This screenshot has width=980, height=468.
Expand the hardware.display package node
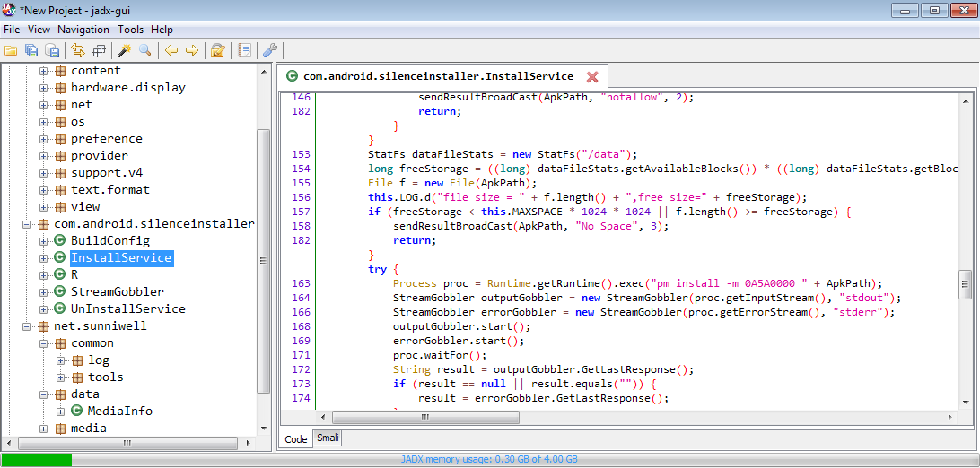pyautogui.click(x=44, y=88)
